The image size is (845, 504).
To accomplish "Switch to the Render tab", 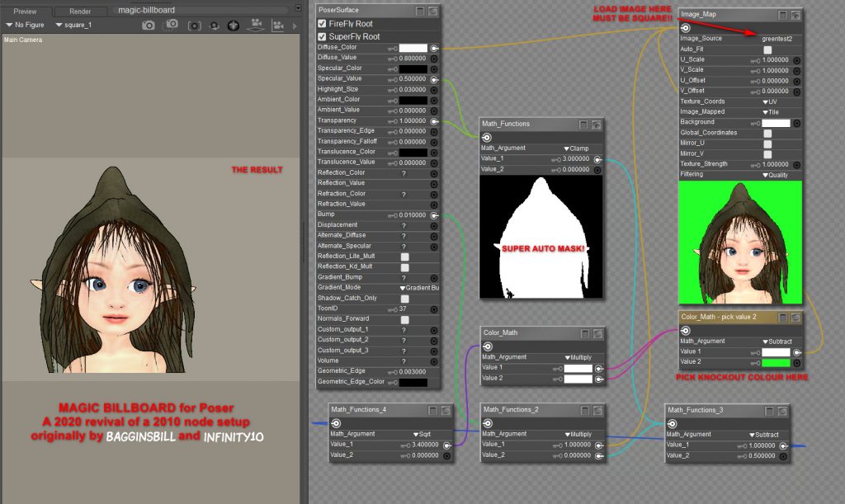I will coord(80,12).
